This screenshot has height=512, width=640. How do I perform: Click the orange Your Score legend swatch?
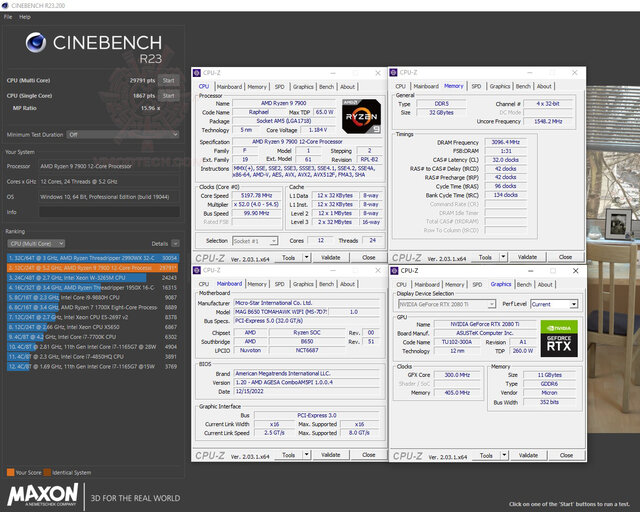[x=10, y=472]
